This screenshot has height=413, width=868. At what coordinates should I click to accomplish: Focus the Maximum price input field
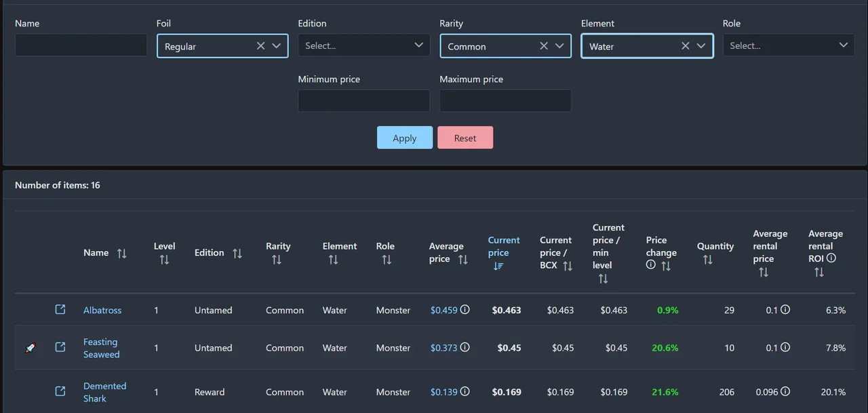[x=505, y=101]
